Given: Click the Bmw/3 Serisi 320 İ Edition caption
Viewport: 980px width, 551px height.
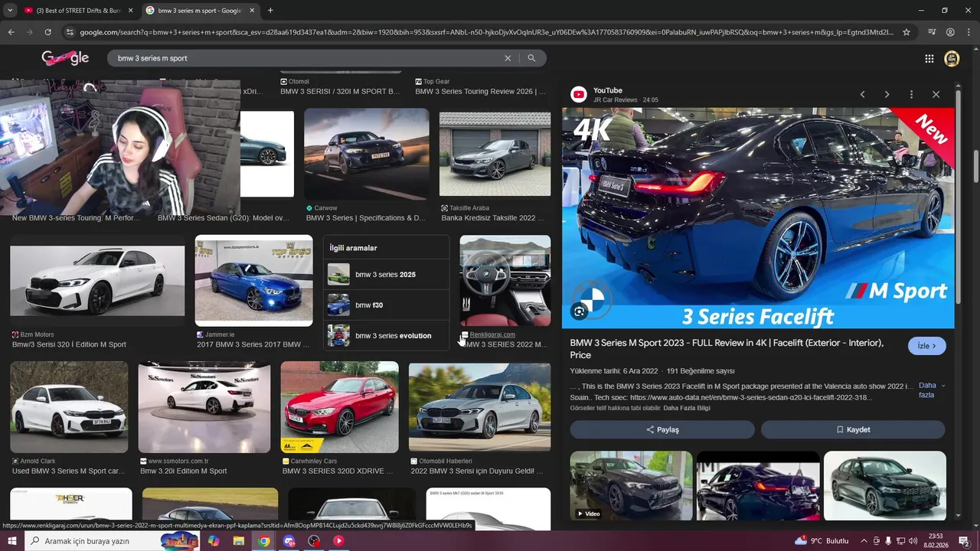Looking at the screenshot, I should pyautogui.click(x=69, y=344).
